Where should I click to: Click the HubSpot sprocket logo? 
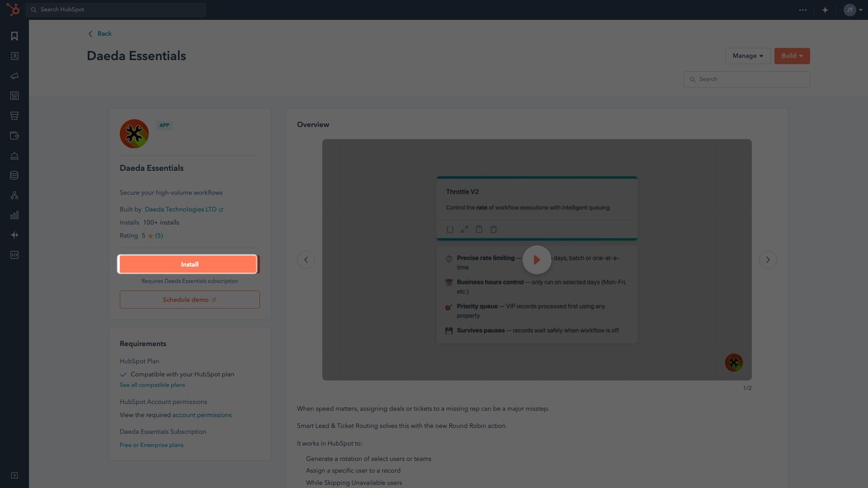tap(14, 10)
